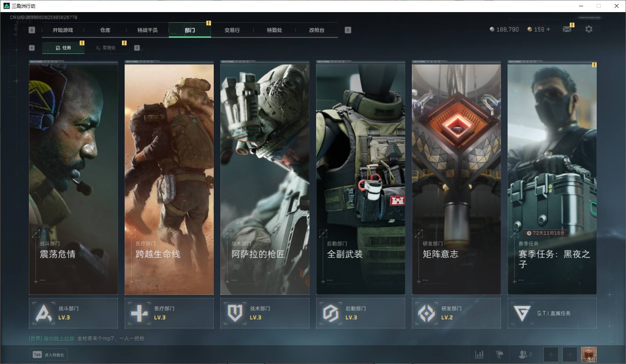Click the plus sign next to 159
Image resolution: width=626 pixels, height=364 pixels.
pos(548,29)
